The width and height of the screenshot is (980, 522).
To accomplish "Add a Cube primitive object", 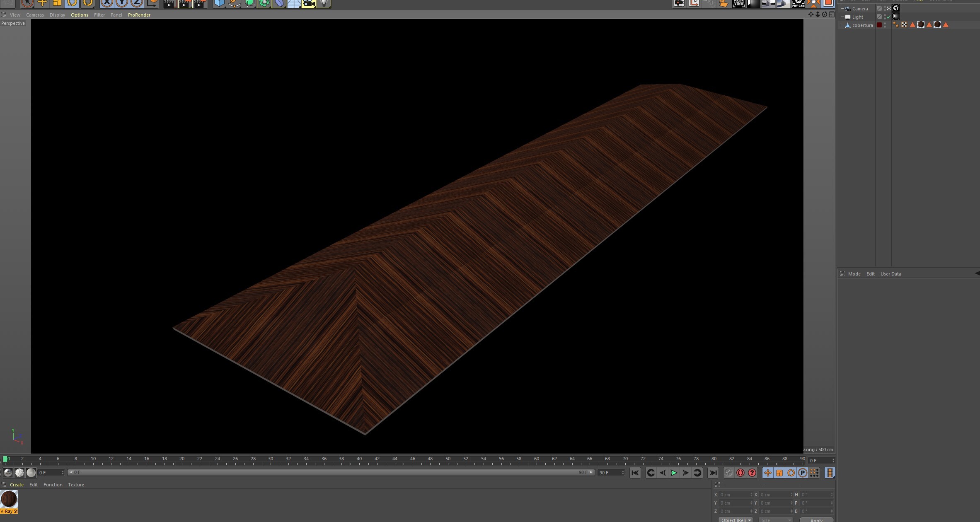I will (219, 3).
